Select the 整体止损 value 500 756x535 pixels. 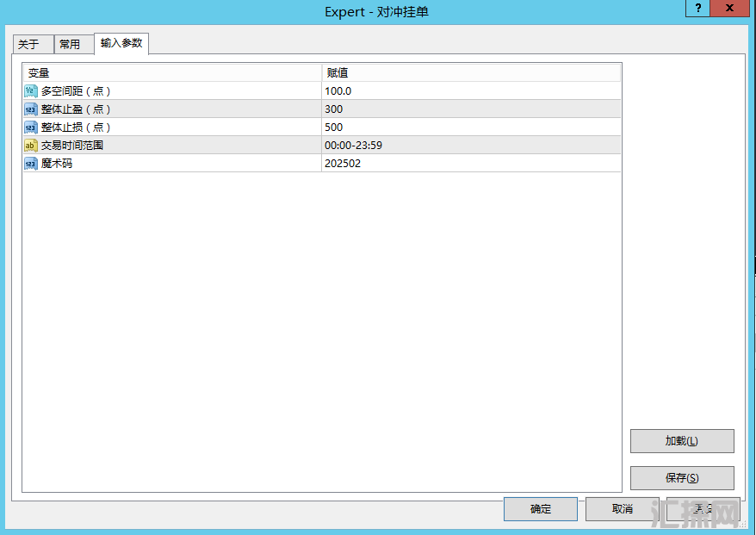tap(333, 128)
